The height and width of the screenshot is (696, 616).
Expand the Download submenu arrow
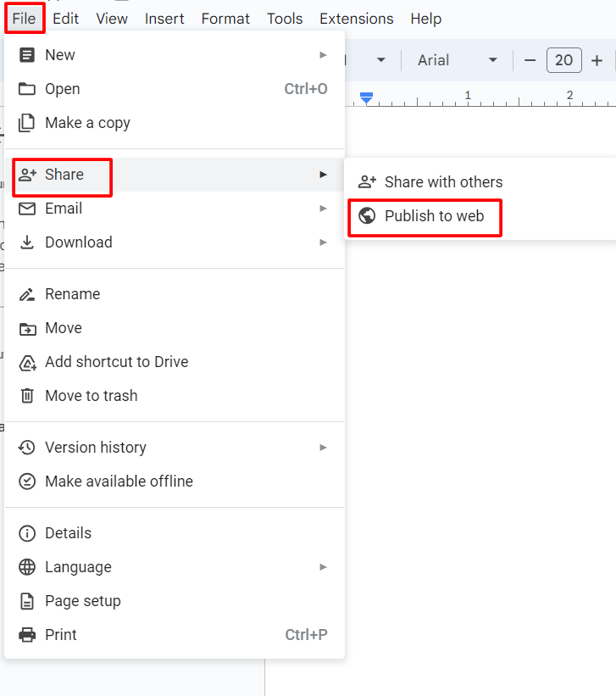pos(323,242)
